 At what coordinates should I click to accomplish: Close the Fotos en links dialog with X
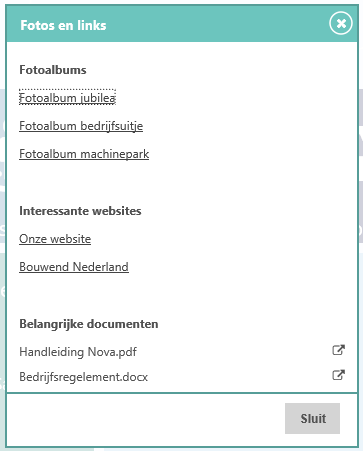(x=341, y=23)
